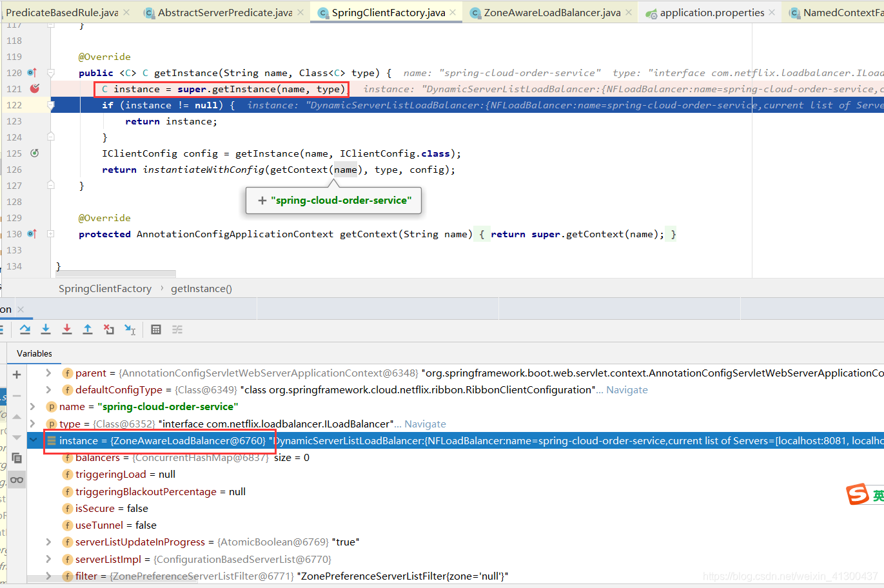
Task: Toggle code folding at line 120
Action: [x=51, y=73]
